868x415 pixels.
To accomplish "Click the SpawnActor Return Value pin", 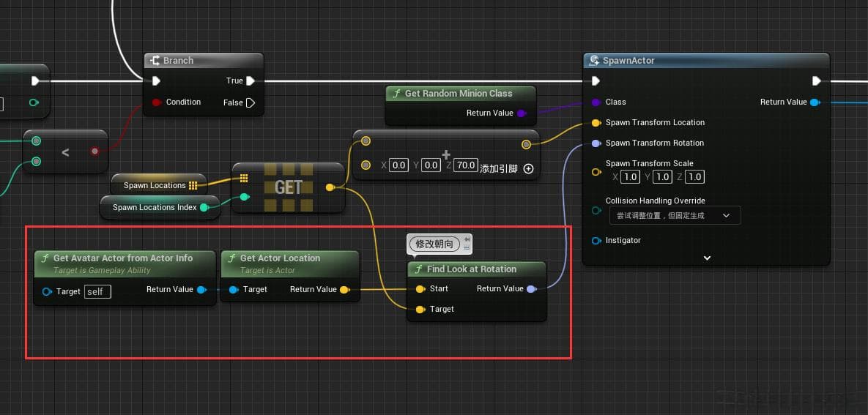I will [815, 102].
